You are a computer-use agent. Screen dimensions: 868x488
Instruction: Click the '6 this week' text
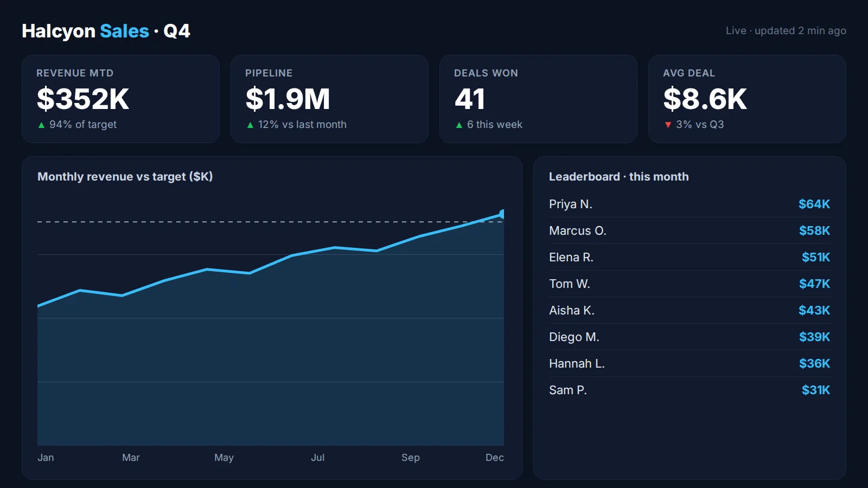(x=495, y=125)
